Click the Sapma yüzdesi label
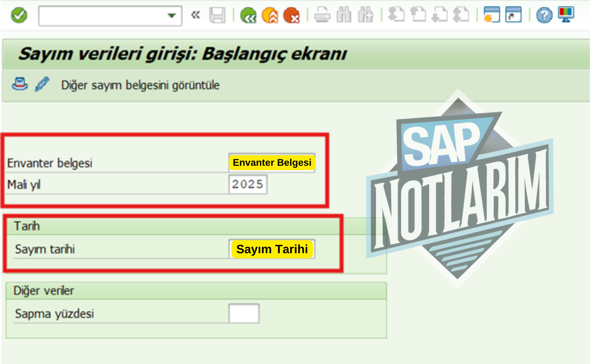Screen dimensions: 590x364 click(x=54, y=314)
